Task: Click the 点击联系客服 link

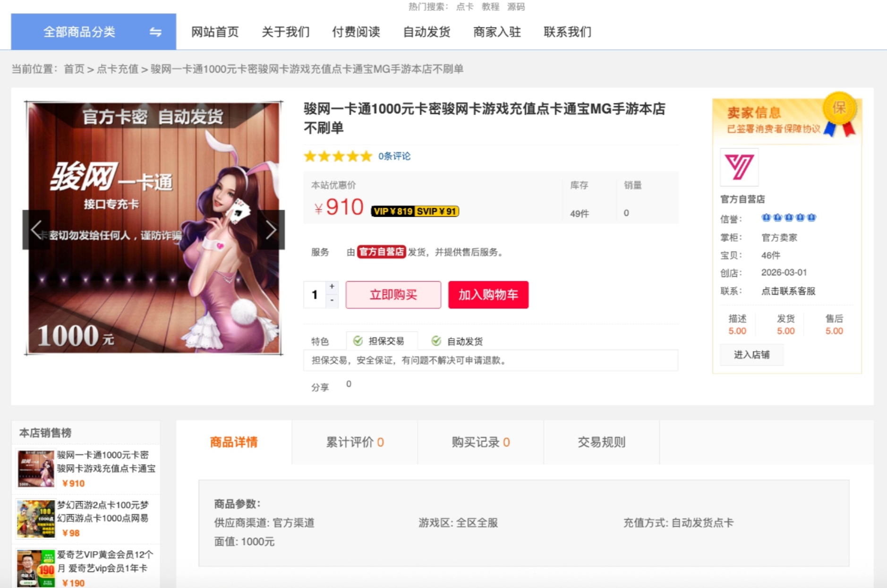Action: point(789,291)
